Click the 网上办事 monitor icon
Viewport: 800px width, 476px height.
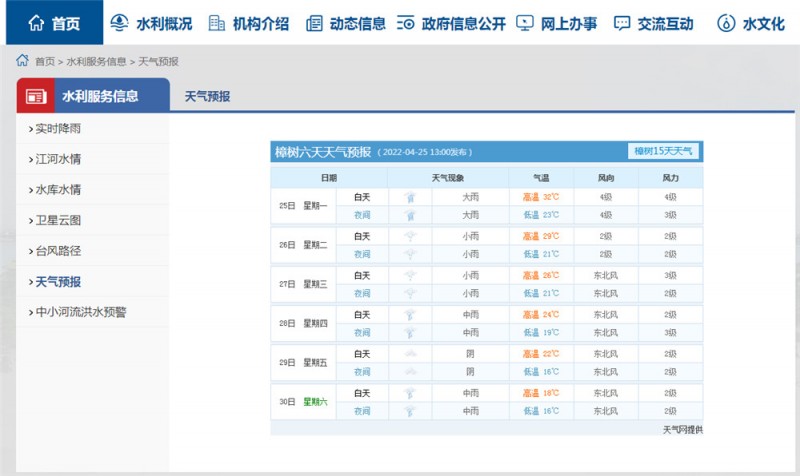coord(525,23)
